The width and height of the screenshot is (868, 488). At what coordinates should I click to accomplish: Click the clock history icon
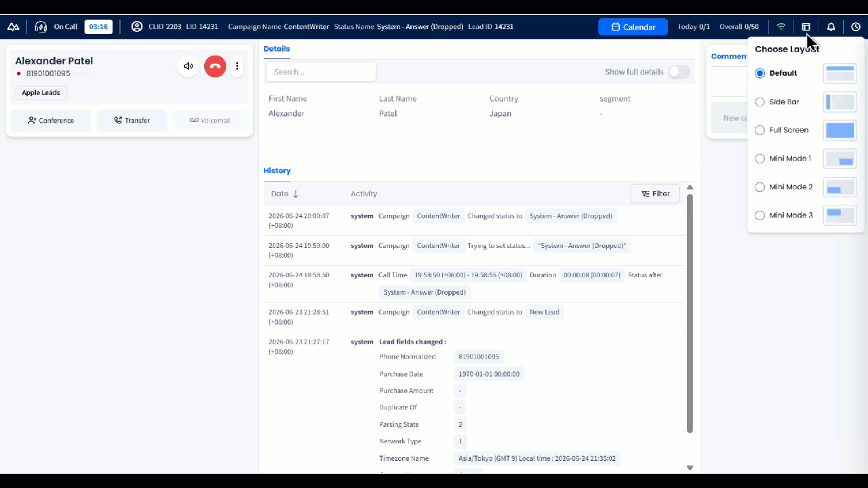(856, 27)
